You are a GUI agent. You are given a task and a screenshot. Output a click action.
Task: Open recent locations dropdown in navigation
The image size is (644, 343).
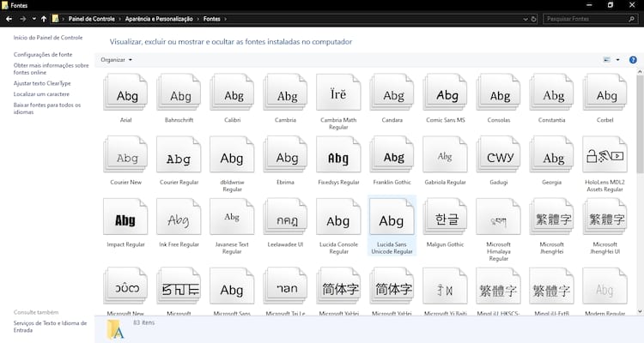tap(34, 19)
